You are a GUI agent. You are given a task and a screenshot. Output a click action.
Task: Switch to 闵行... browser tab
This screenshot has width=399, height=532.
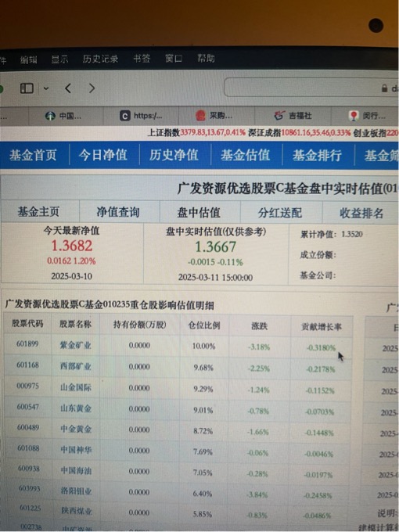click(x=365, y=116)
